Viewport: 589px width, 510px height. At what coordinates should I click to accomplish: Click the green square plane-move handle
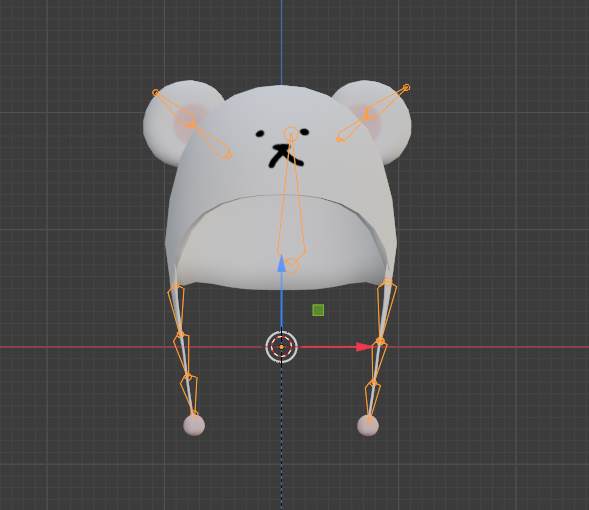pos(318,310)
